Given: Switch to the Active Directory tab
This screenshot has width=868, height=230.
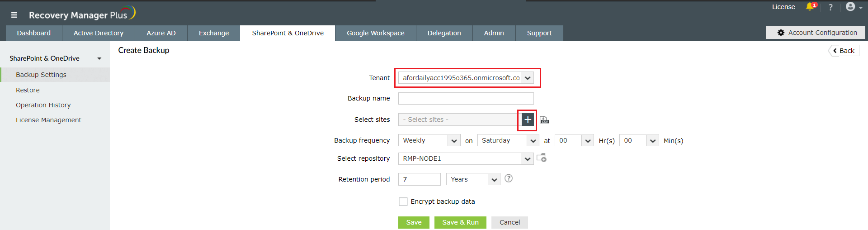Looking at the screenshot, I should pos(99,33).
